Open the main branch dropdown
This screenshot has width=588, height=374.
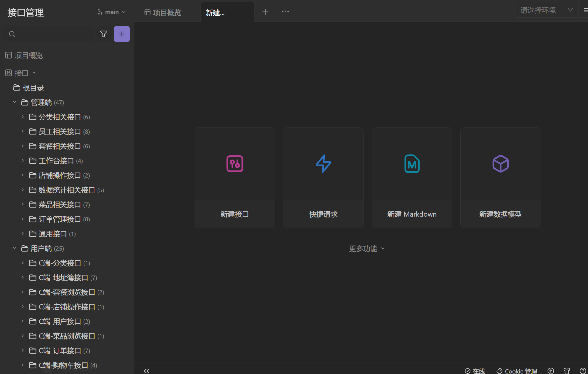point(112,12)
